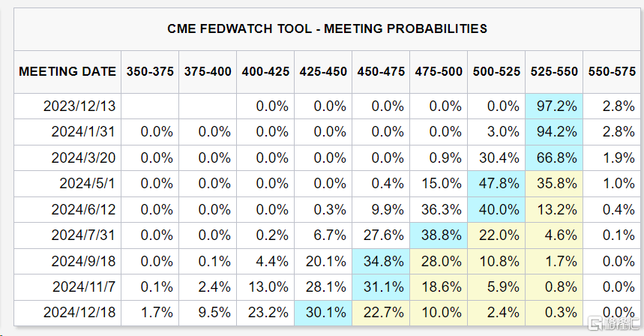Select the highlighted 66.8% cell
Screen dimensions: 644x336
(x=555, y=157)
